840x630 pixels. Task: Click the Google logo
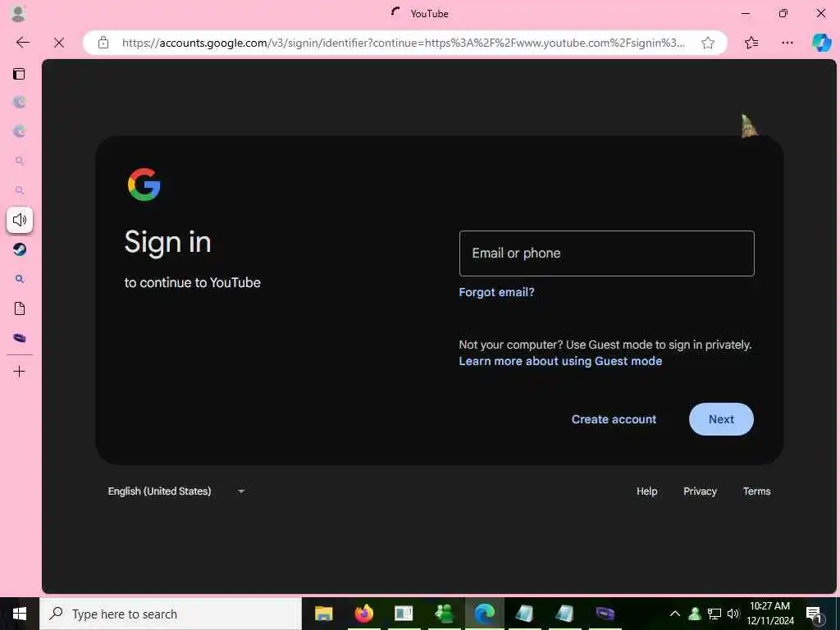144,185
